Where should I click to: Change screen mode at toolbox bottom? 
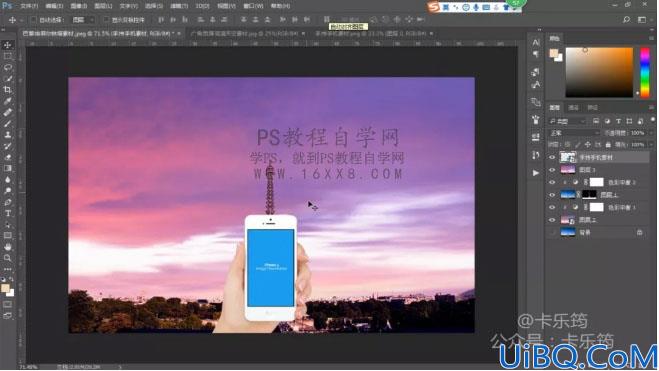tap(8, 316)
